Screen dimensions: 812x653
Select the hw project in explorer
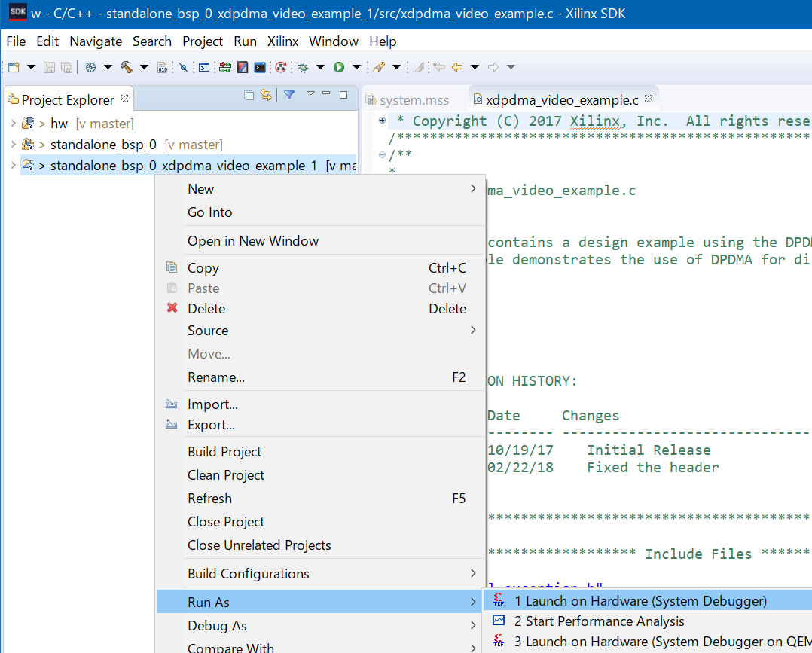tap(59, 124)
